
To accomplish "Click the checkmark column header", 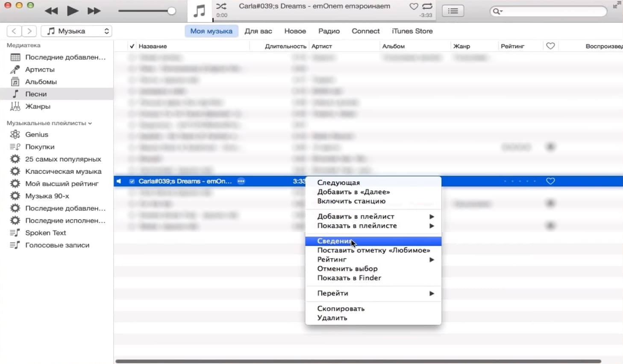I will click(x=132, y=46).
